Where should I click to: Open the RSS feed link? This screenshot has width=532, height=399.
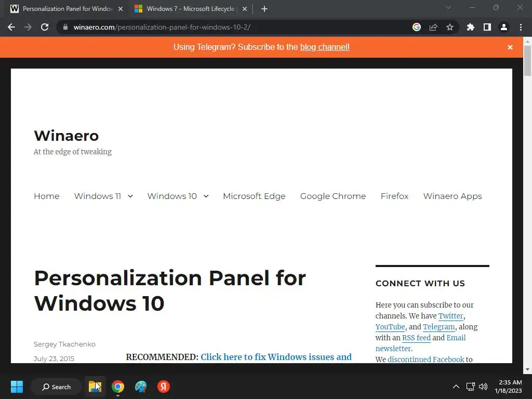[416, 338]
